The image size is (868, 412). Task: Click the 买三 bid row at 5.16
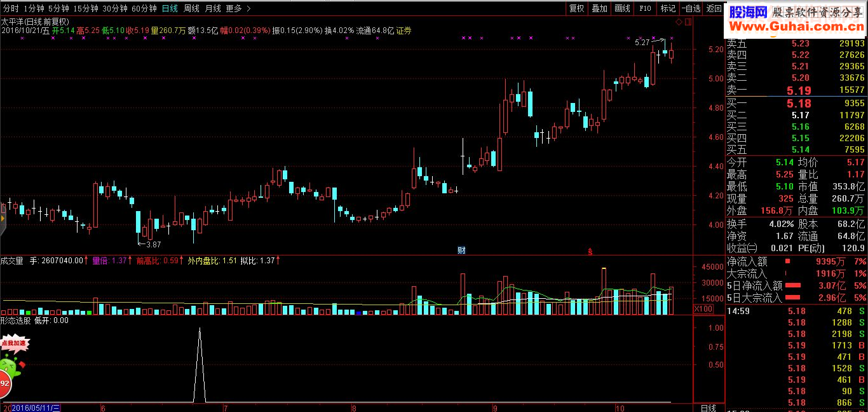click(x=796, y=127)
